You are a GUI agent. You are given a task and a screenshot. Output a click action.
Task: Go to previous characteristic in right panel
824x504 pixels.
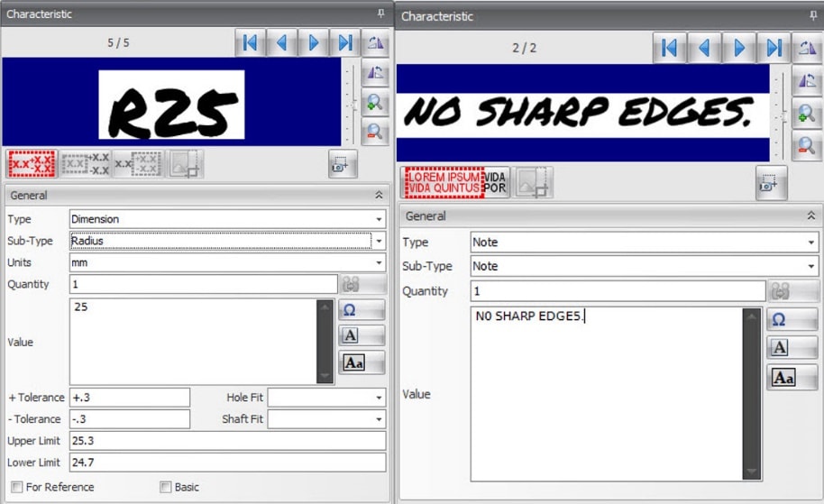pos(704,48)
